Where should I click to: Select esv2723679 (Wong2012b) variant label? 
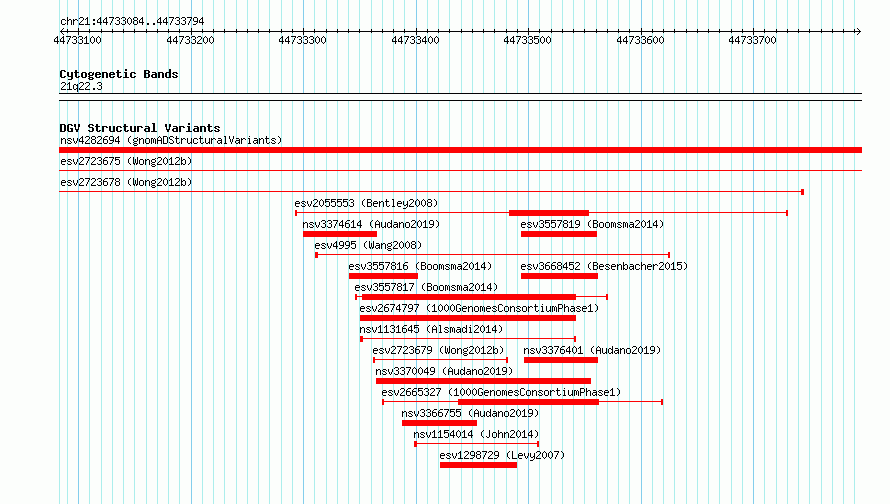click(x=438, y=350)
